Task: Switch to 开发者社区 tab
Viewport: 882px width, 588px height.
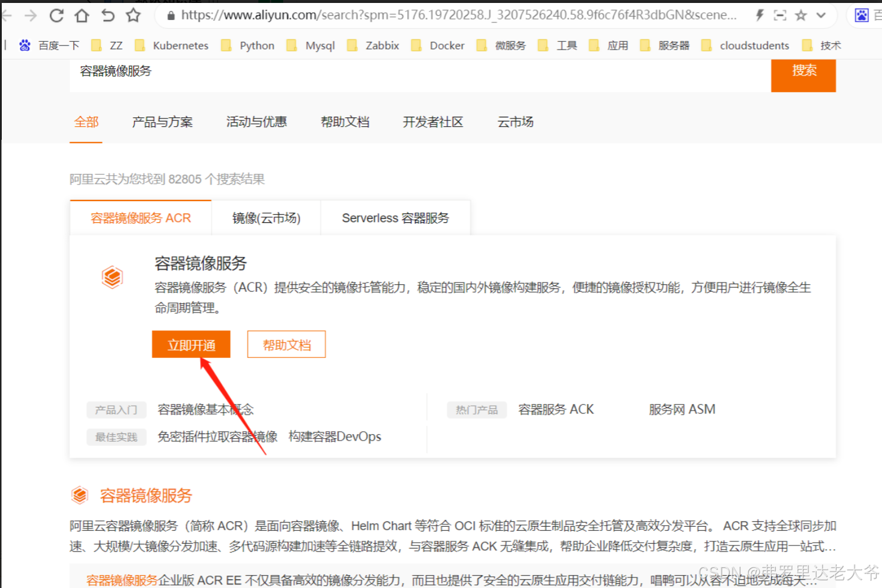Action: (x=433, y=122)
